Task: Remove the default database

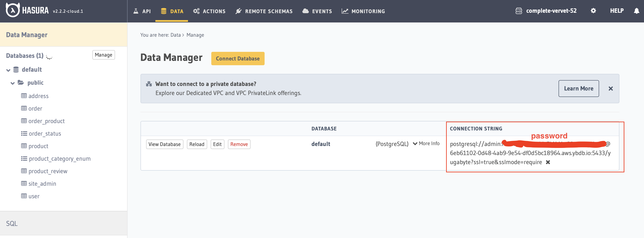Action: point(239,144)
